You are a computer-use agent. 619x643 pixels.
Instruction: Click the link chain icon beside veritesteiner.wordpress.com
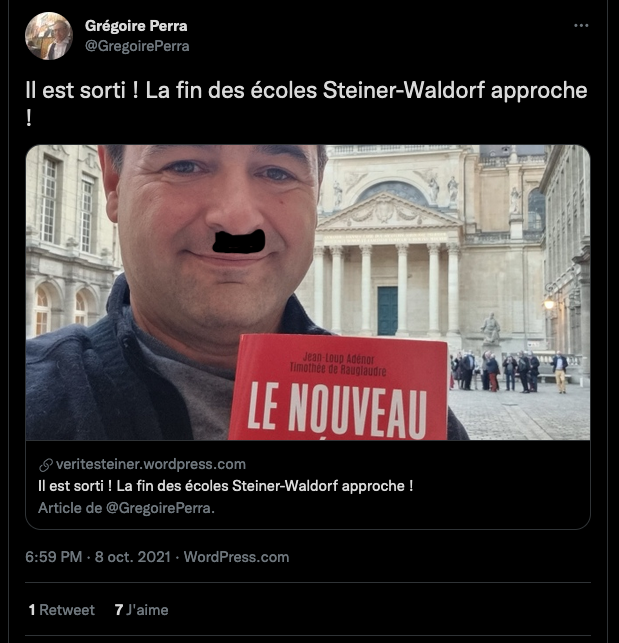pos(46,465)
